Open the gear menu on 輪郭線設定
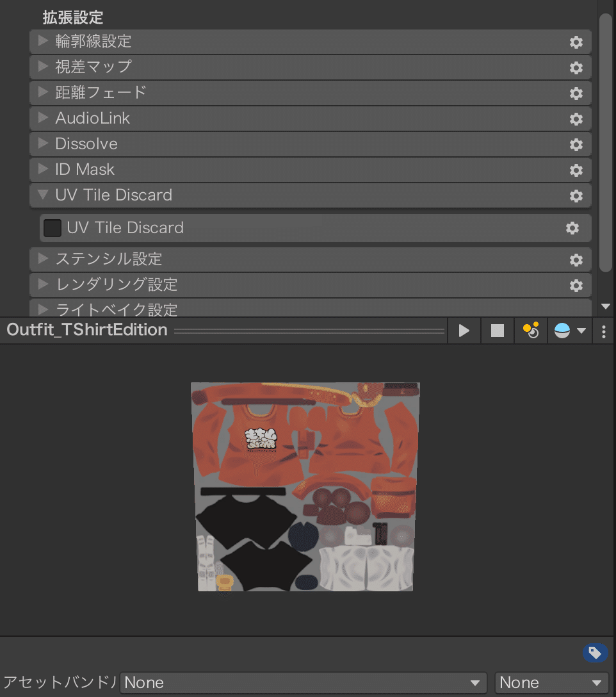Screen dimensions: 616x697 576,42
